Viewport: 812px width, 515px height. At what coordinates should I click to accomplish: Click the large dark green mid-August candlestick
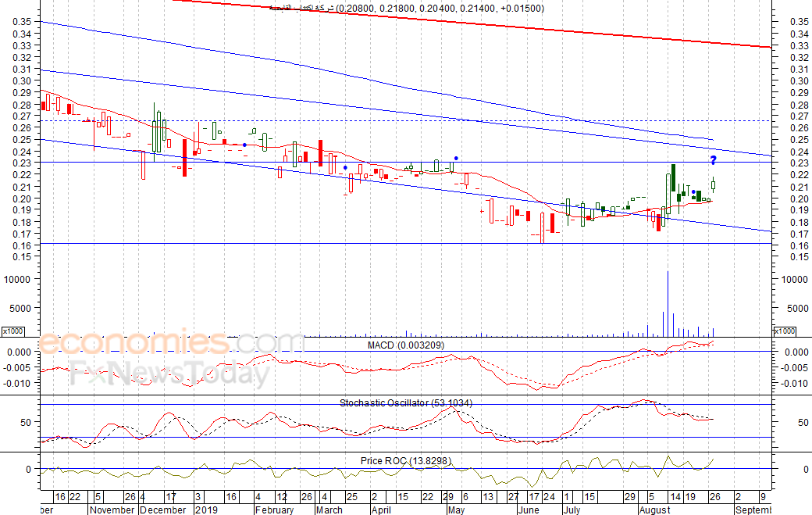coord(673,177)
